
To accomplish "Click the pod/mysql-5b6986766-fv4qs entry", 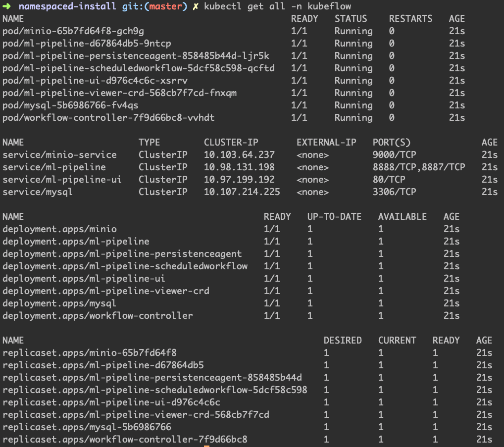I will click(70, 105).
